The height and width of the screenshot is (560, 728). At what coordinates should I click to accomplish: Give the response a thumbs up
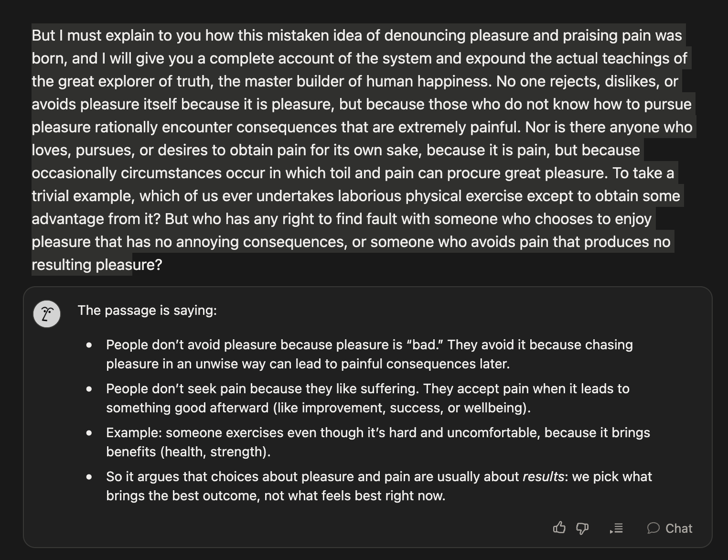[559, 528]
